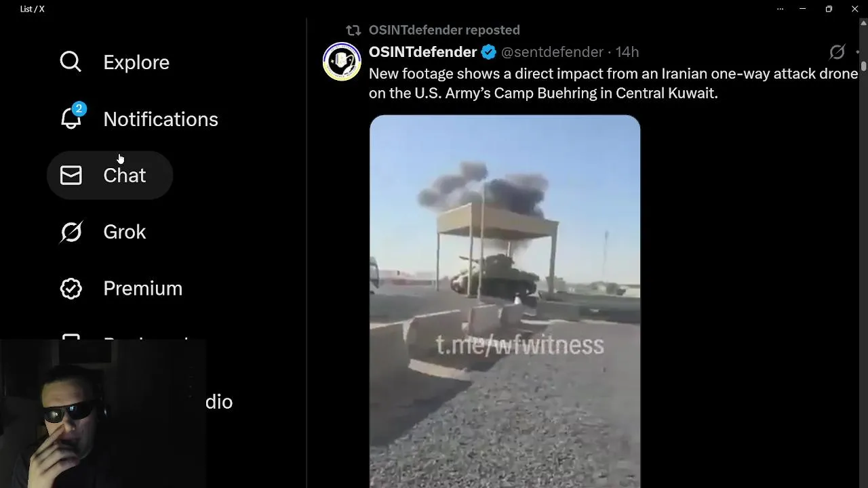
Task: Click the blue verified checkmark badge
Action: pos(489,52)
